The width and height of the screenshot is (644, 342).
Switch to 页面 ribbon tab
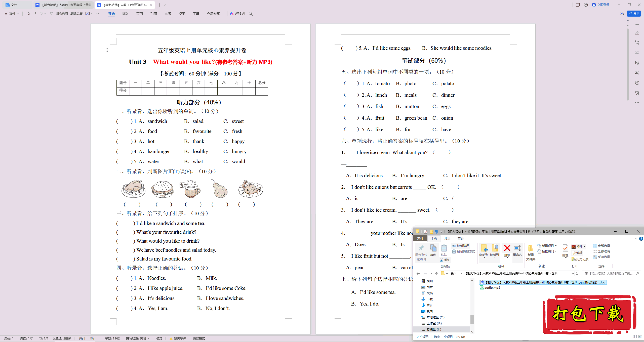click(x=139, y=14)
